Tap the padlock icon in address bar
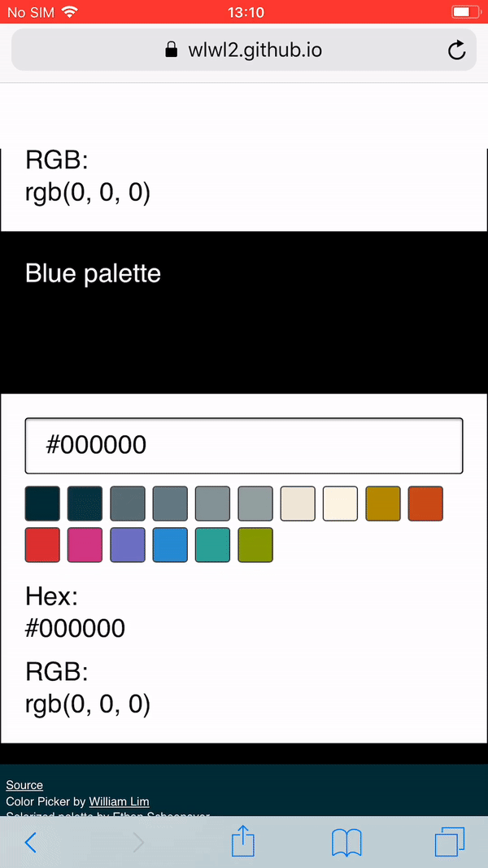This screenshot has height=868, width=488. point(172,50)
